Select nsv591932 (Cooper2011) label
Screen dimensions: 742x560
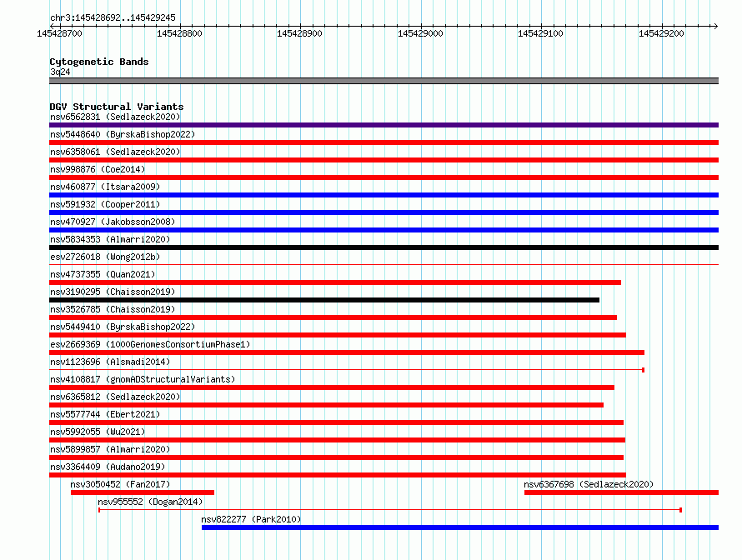pyautogui.click(x=105, y=204)
